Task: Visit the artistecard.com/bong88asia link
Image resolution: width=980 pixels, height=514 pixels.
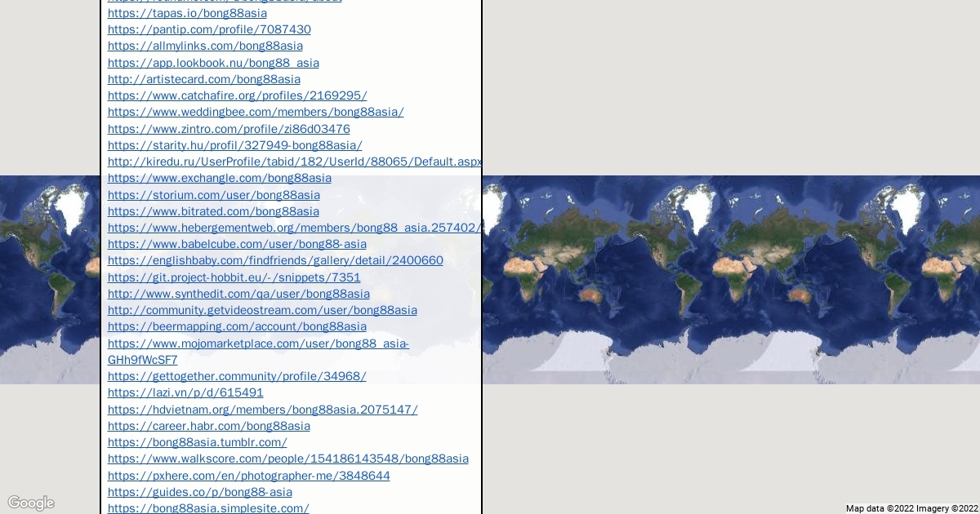Action: click(x=203, y=79)
